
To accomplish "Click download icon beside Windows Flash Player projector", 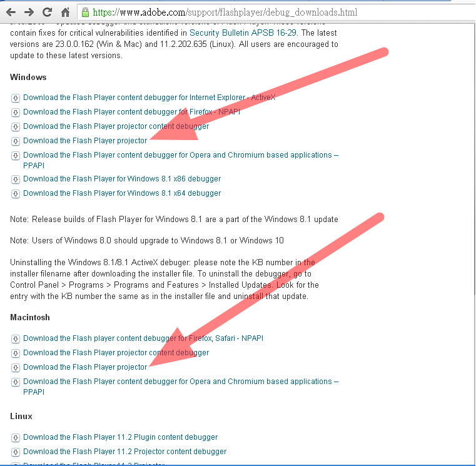I will [x=16, y=141].
